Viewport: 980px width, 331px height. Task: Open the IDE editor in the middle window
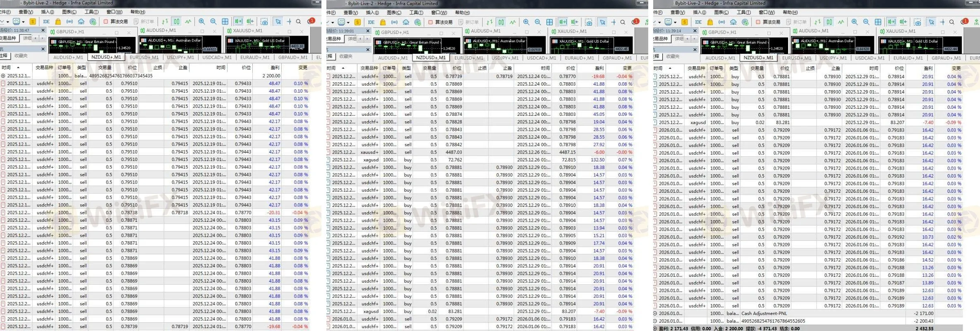(x=371, y=22)
